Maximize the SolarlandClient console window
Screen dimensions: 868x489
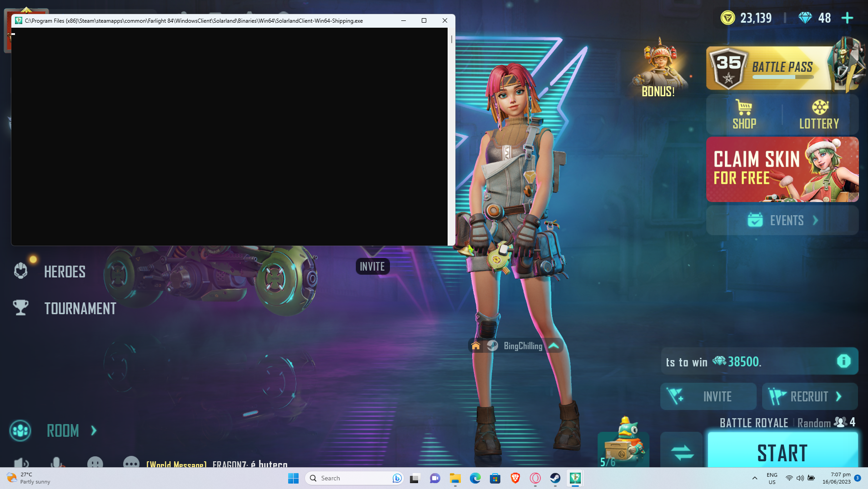424,20
